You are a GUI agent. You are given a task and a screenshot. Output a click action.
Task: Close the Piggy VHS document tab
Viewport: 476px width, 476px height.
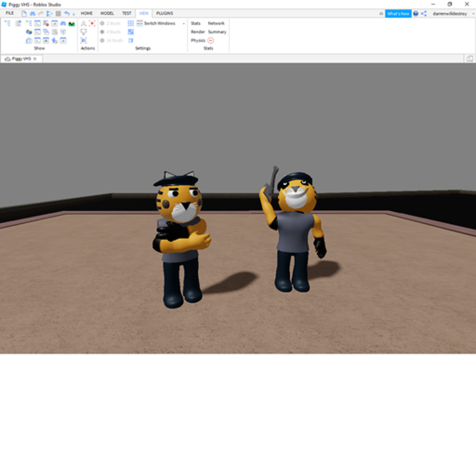pyautogui.click(x=35, y=59)
